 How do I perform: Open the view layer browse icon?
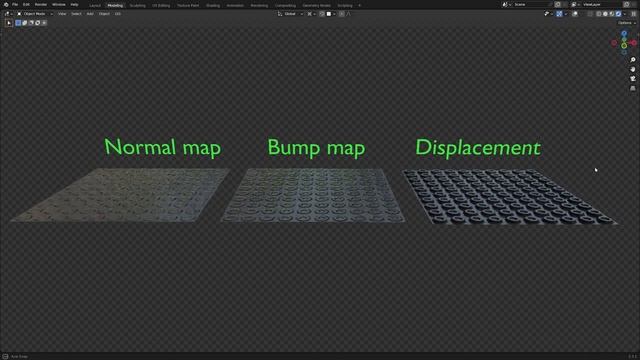tap(575, 4)
